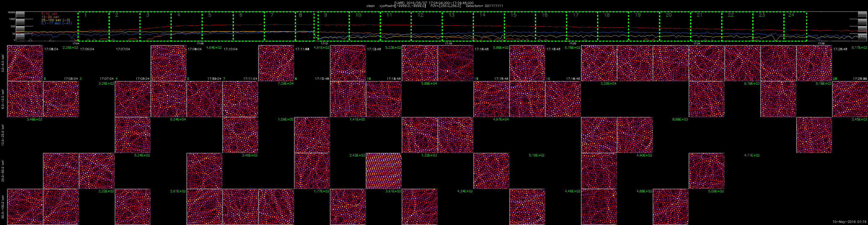Image resolution: width=868 pixels, height=225 pixels.
Task: Click the value 2.29E+04
Action: pos(609,83)
